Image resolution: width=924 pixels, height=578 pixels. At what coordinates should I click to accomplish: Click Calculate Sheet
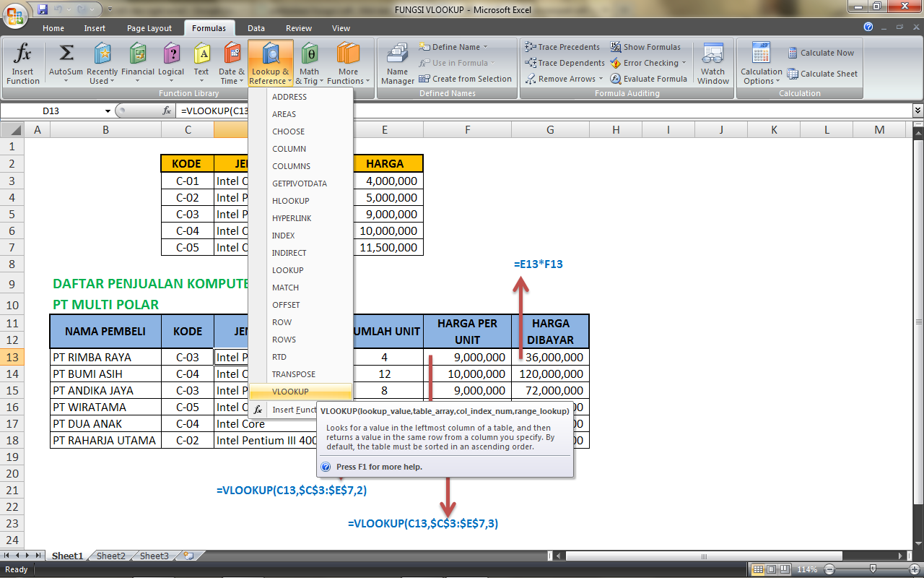click(822, 74)
